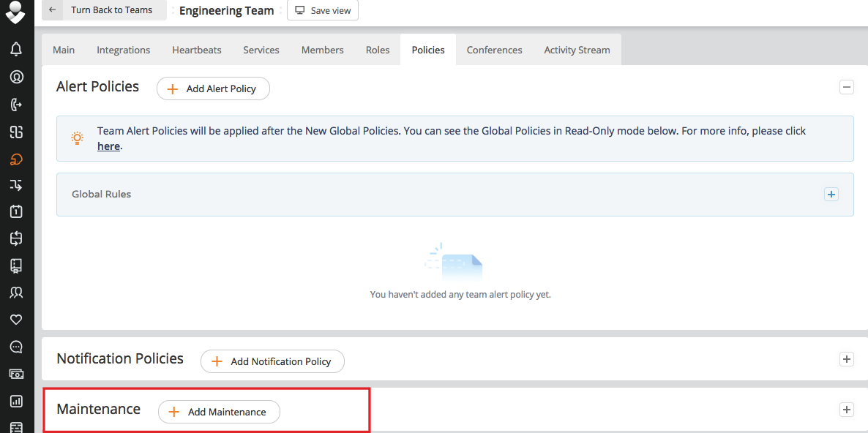Click the Save view button
This screenshot has height=433, width=868.
(x=323, y=10)
